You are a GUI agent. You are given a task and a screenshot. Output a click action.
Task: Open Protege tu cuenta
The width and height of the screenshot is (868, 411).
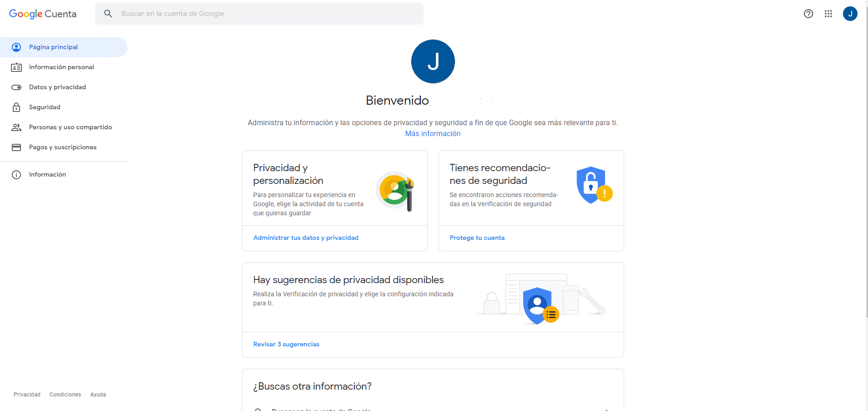477,237
